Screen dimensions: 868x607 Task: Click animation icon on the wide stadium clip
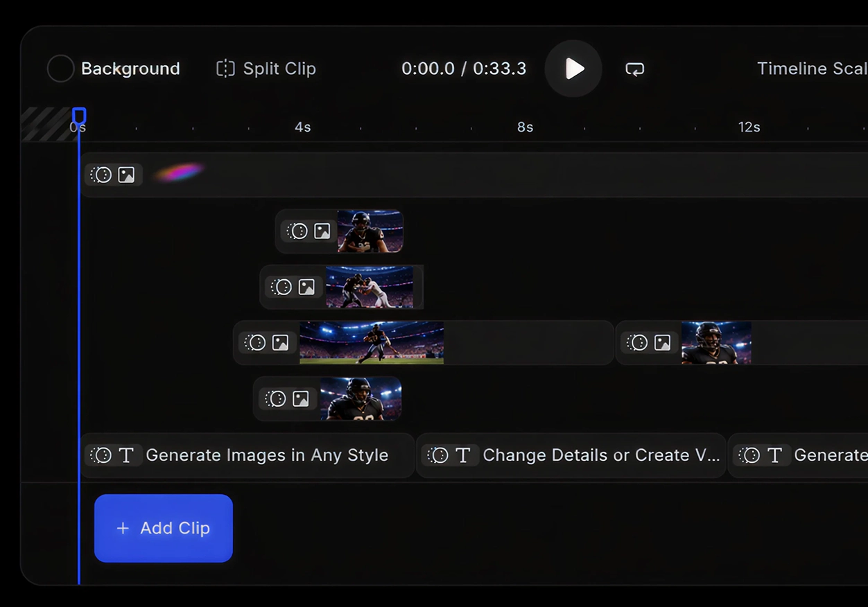pos(255,342)
